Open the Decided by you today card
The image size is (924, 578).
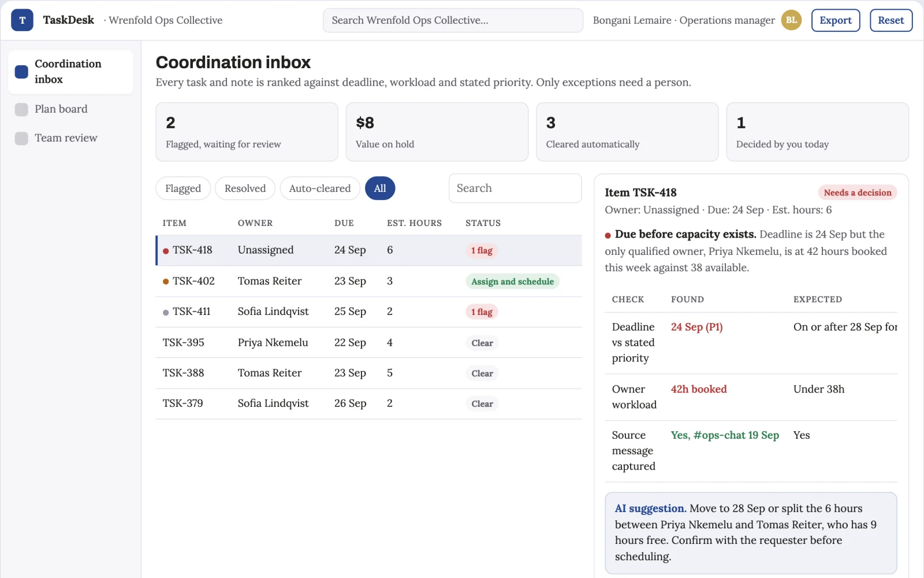(x=817, y=132)
